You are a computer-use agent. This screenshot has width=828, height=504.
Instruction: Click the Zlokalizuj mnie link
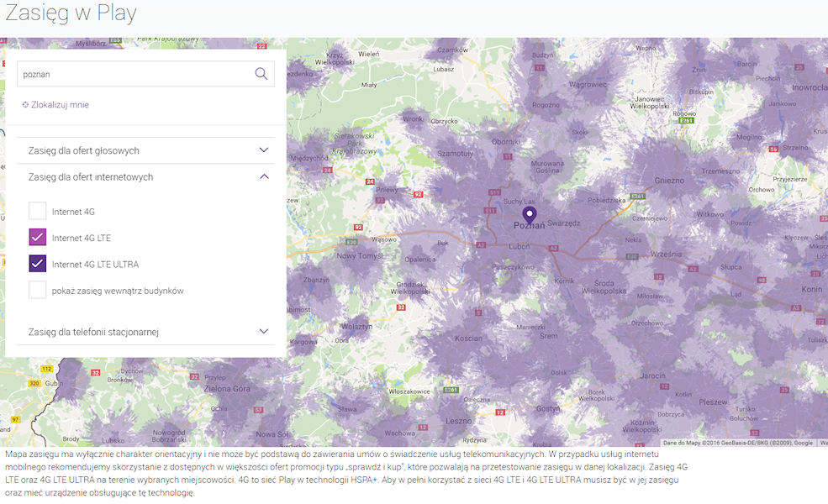60,104
